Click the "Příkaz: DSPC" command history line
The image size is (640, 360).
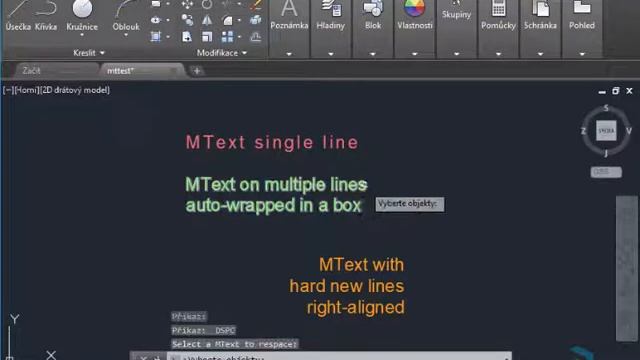tap(203, 330)
